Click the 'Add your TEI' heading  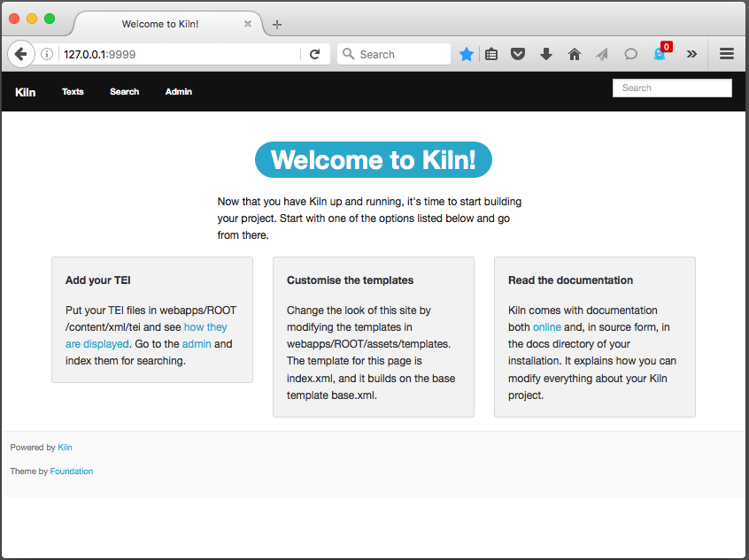[98, 280]
